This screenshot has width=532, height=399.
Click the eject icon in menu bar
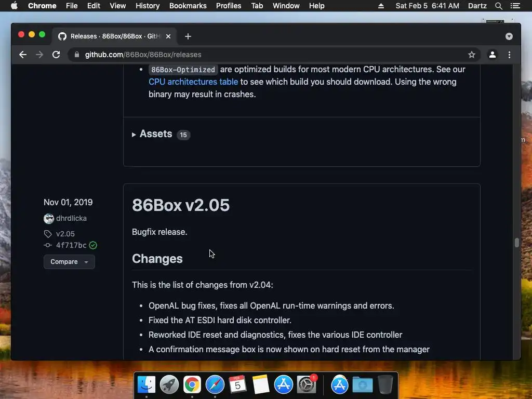381,6
